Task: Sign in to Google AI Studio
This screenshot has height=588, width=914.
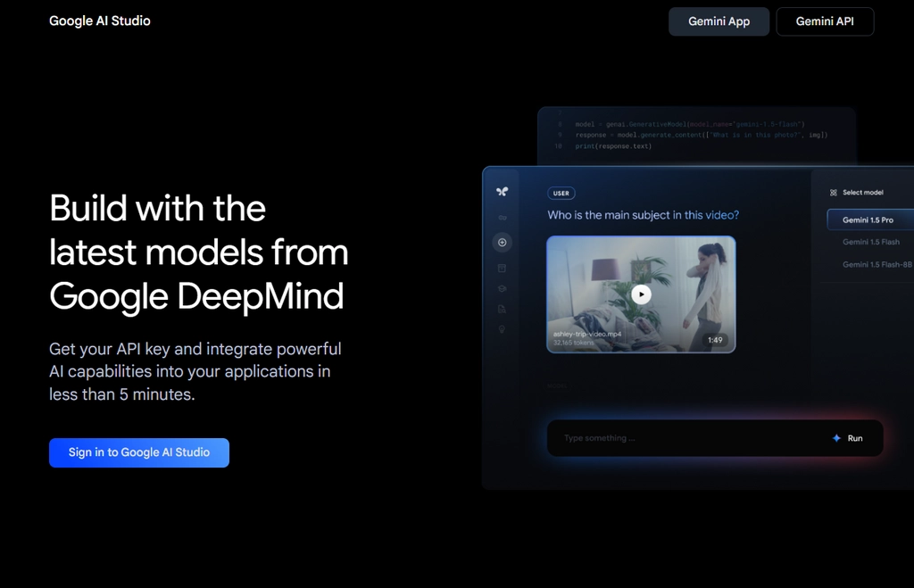Action: point(139,452)
